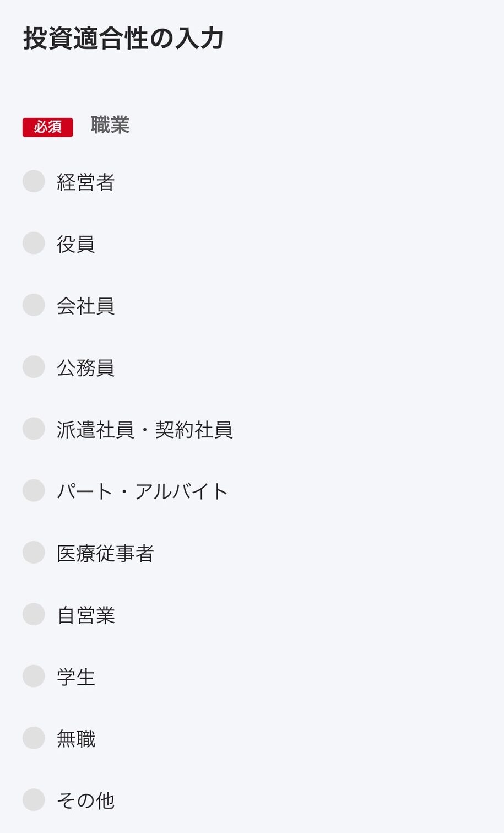Image resolution: width=504 pixels, height=833 pixels.
Task: Select 会社員 radio button circle
Action: click(x=34, y=305)
